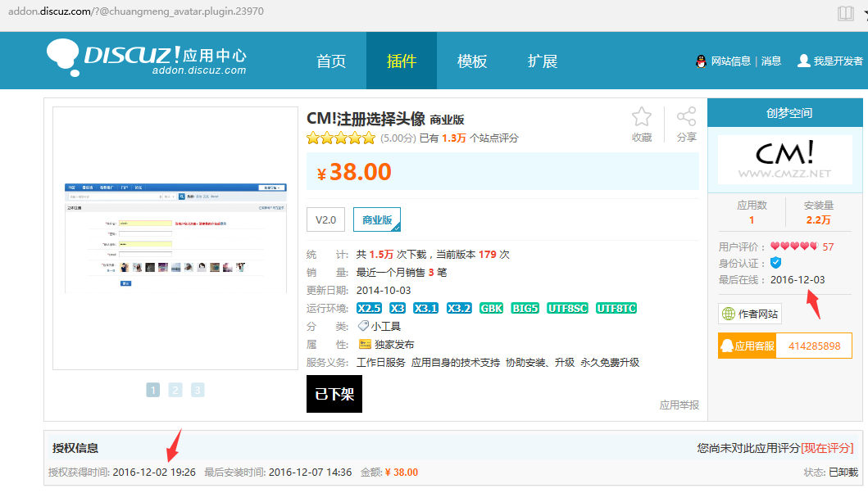Image resolution: width=868 pixels, height=493 pixels.
Task: Click the plugin preview screenshot
Action: pos(175,238)
